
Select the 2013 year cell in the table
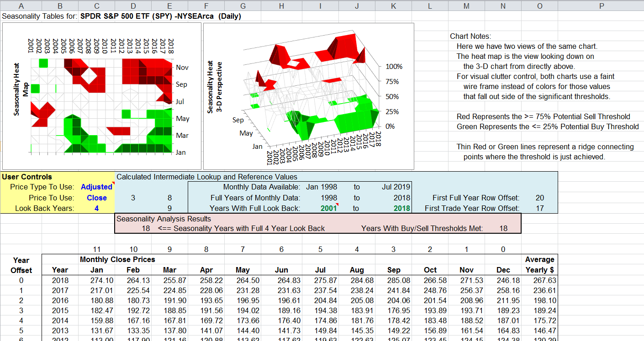(60, 331)
